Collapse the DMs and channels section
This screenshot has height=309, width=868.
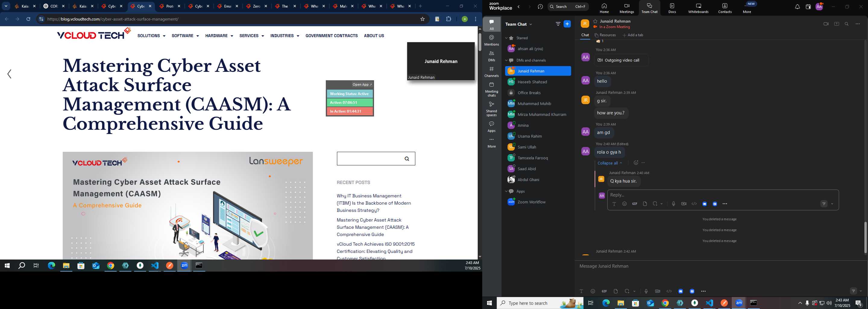(506, 60)
